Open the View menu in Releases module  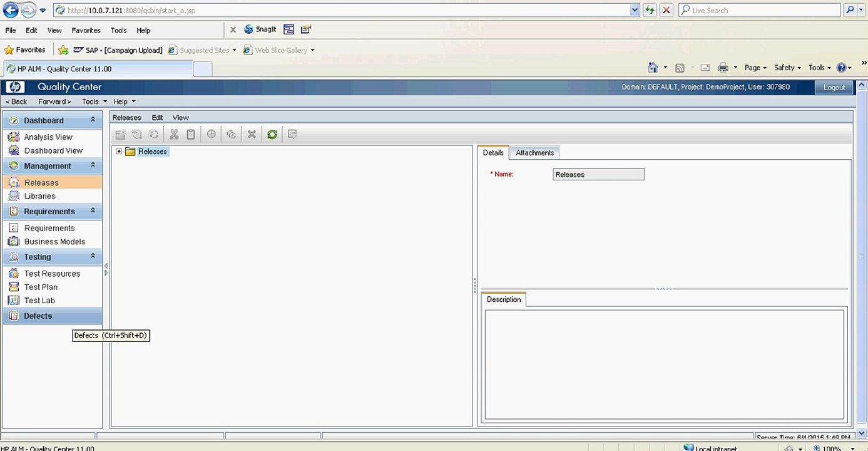(181, 118)
